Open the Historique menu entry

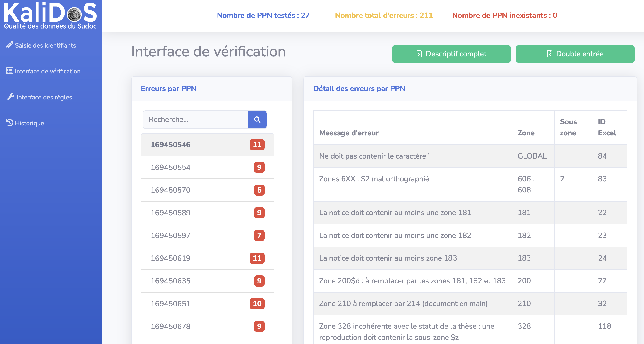click(x=29, y=123)
